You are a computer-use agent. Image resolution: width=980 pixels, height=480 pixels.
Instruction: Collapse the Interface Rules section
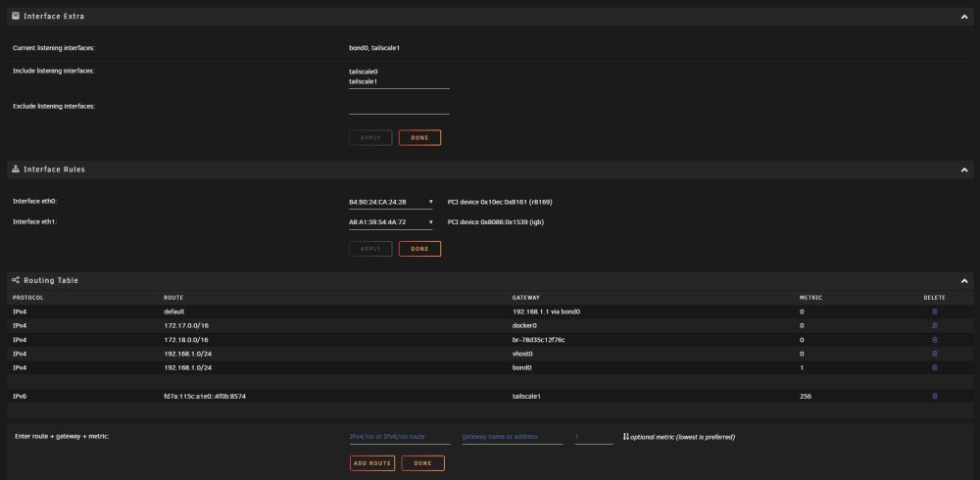click(x=963, y=170)
